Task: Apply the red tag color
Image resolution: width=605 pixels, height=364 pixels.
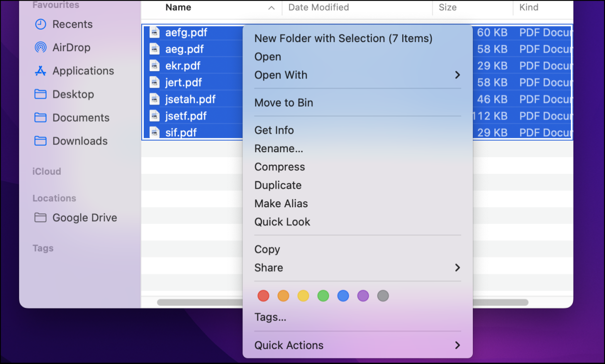Action: click(263, 296)
